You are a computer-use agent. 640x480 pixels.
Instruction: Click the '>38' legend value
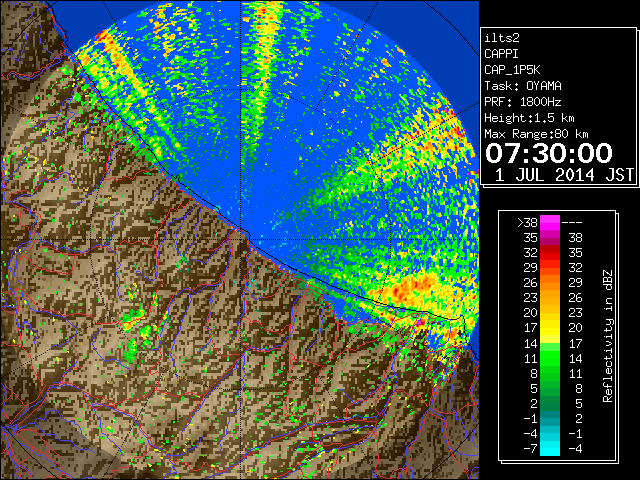(527, 222)
